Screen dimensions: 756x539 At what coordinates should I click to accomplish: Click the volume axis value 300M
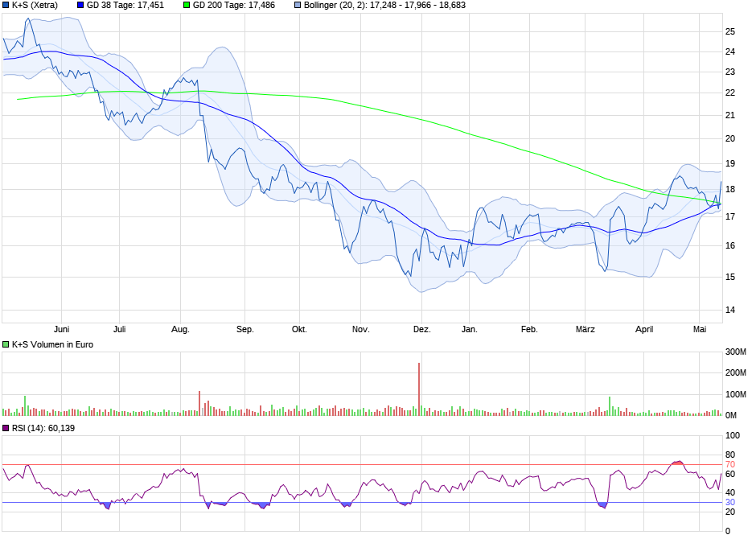(x=736, y=352)
